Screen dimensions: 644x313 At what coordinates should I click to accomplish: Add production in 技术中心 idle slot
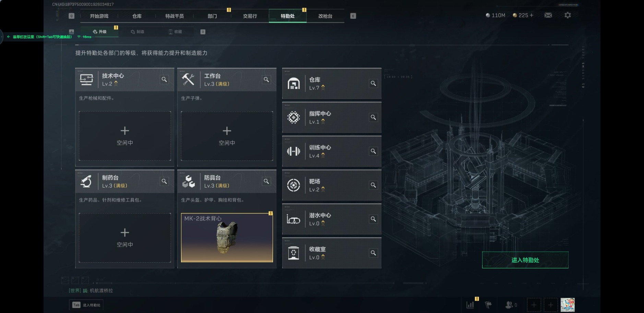point(125,136)
